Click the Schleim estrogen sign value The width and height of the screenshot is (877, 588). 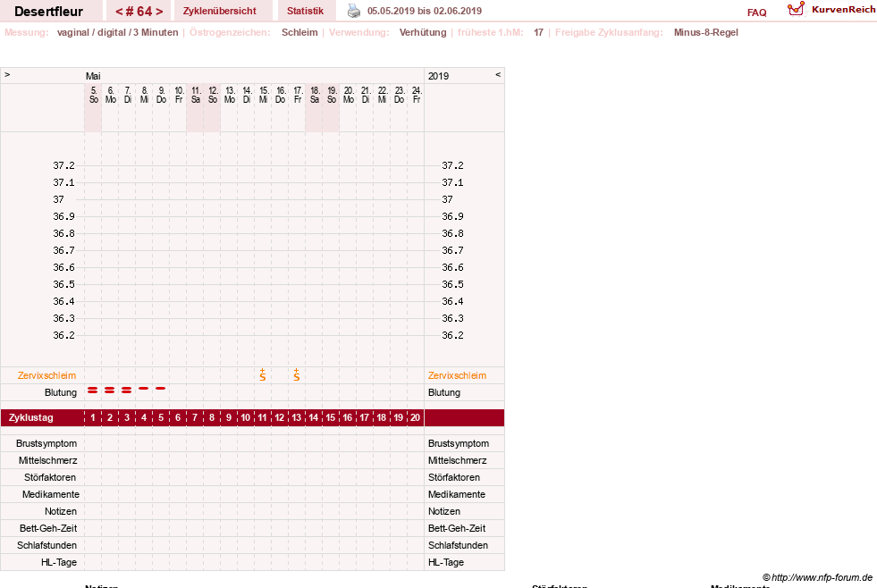299,32
